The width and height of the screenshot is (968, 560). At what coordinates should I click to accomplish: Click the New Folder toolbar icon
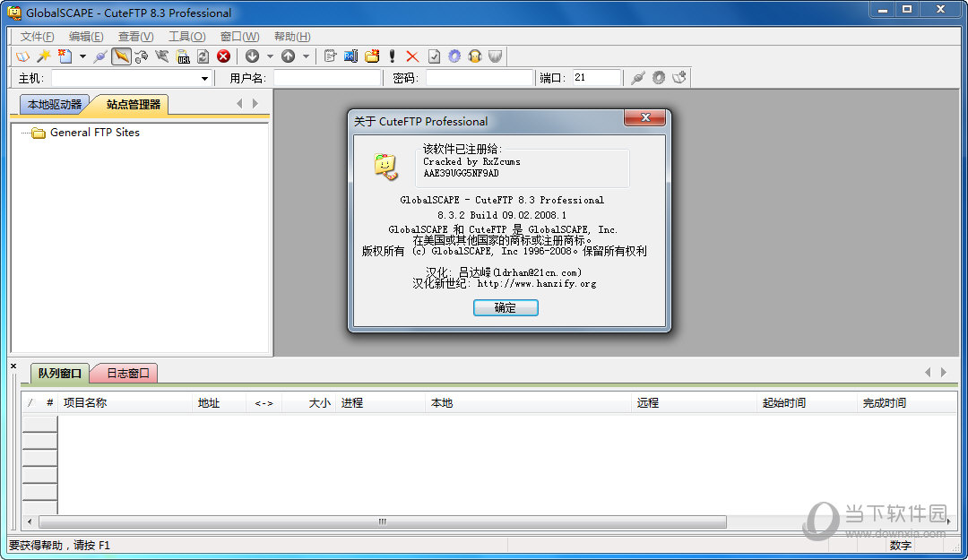(x=372, y=56)
